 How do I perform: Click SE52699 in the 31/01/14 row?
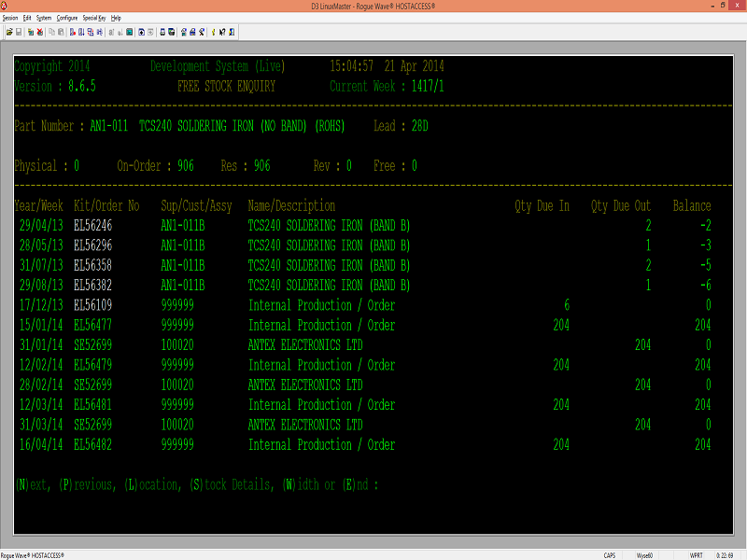pyautogui.click(x=92, y=345)
